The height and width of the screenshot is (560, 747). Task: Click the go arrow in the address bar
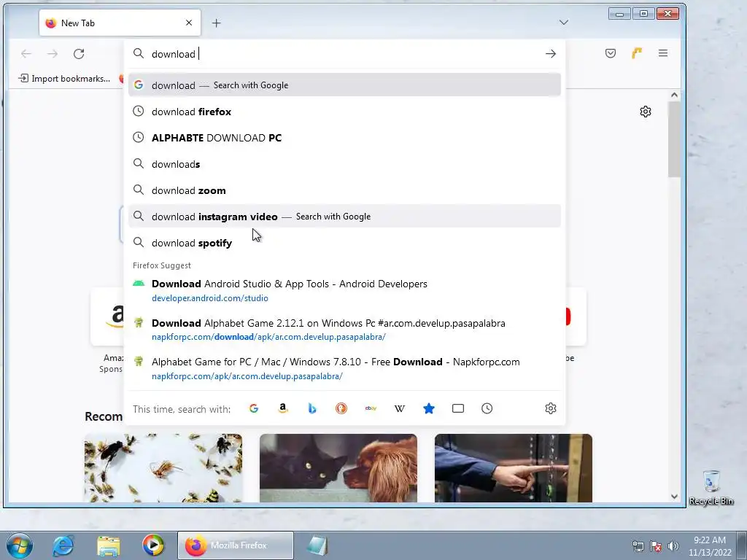coord(551,54)
